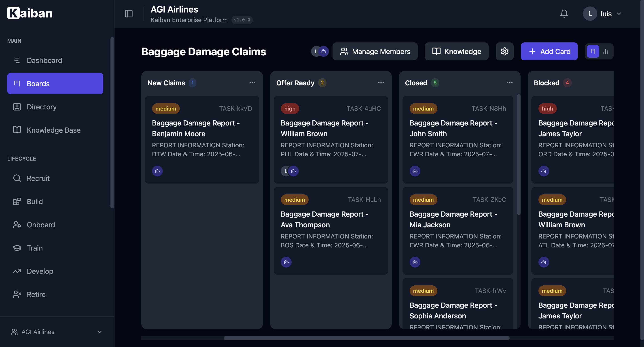Open the notifications bell
This screenshot has width=644, height=347.
(564, 13)
